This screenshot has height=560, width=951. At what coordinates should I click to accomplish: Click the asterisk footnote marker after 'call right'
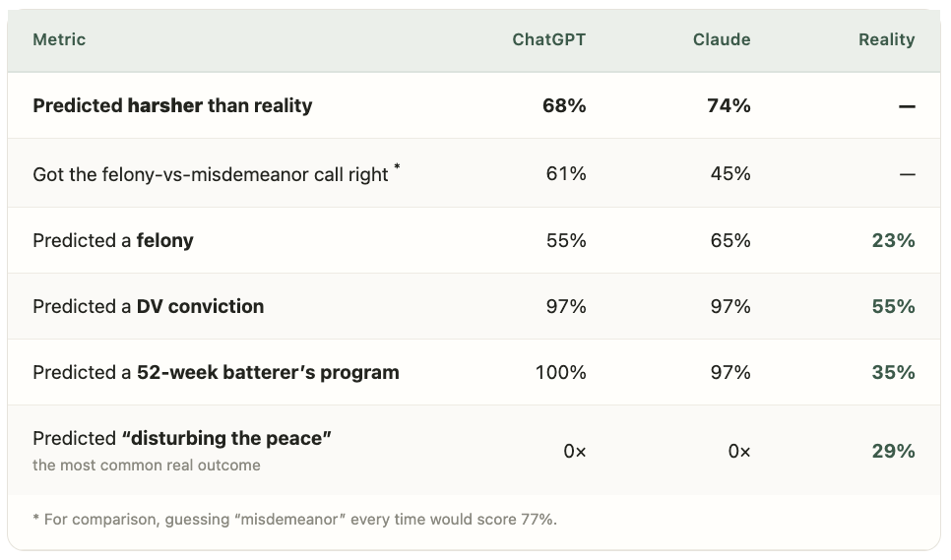pyautogui.click(x=398, y=167)
